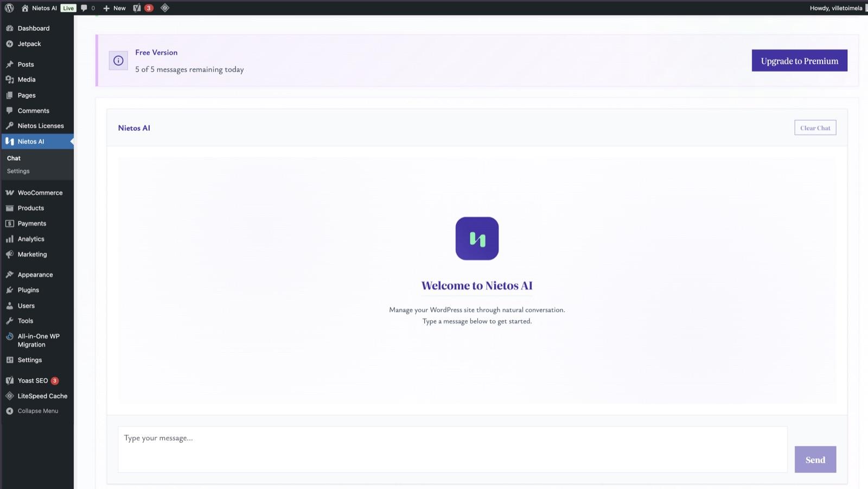
Task: Click the Analytics bar chart icon
Action: tap(9, 239)
